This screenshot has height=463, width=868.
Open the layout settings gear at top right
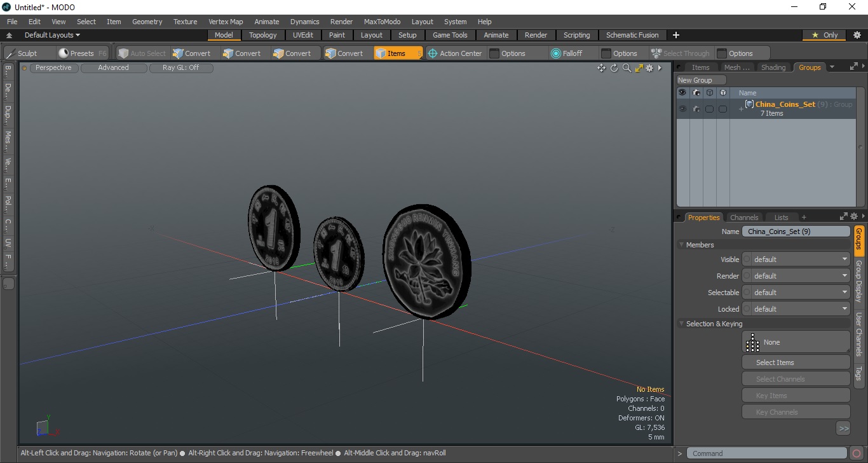(857, 35)
